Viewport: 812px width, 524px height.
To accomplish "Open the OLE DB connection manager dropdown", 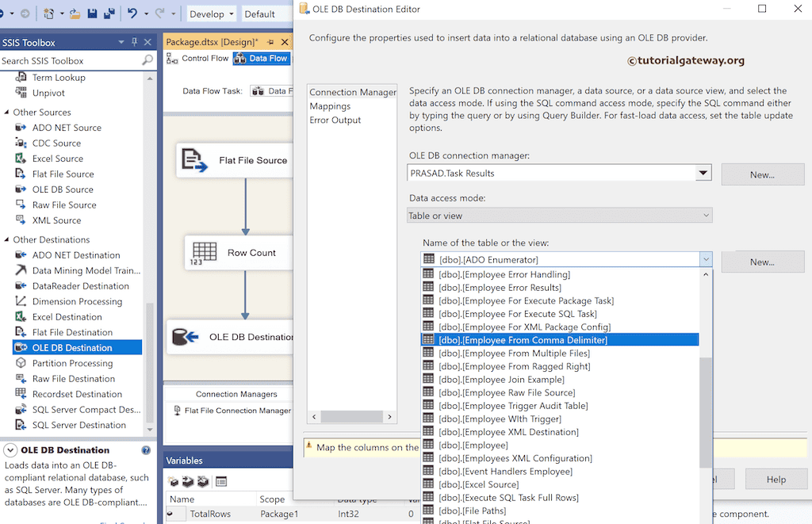I will click(x=703, y=174).
